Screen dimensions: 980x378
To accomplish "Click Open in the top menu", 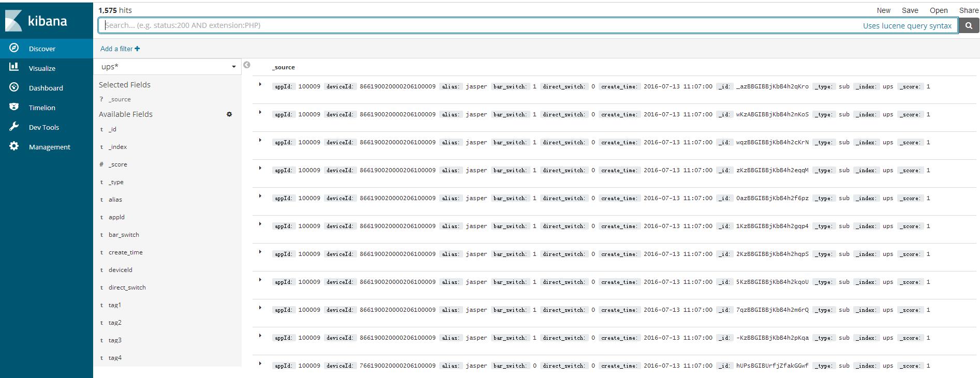I will (x=939, y=10).
